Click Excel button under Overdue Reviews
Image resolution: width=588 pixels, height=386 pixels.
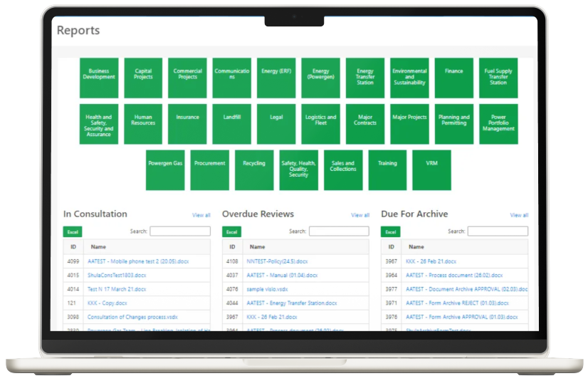[231, 232]
